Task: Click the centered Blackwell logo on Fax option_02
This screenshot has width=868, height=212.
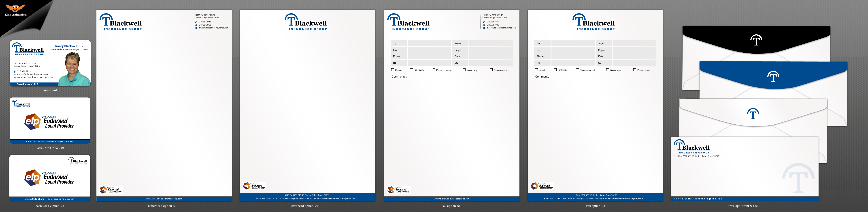Action: tap(594, 22)
